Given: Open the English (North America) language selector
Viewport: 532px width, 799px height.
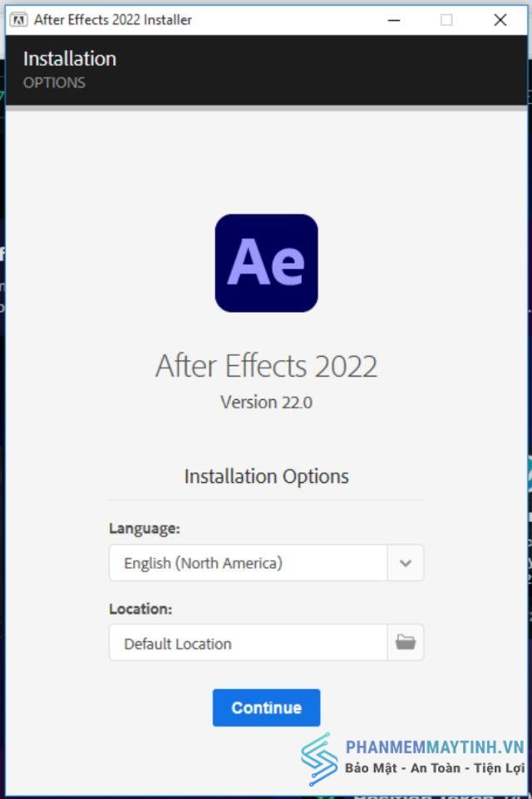Looking at the screenshot, I should (249, 563).
